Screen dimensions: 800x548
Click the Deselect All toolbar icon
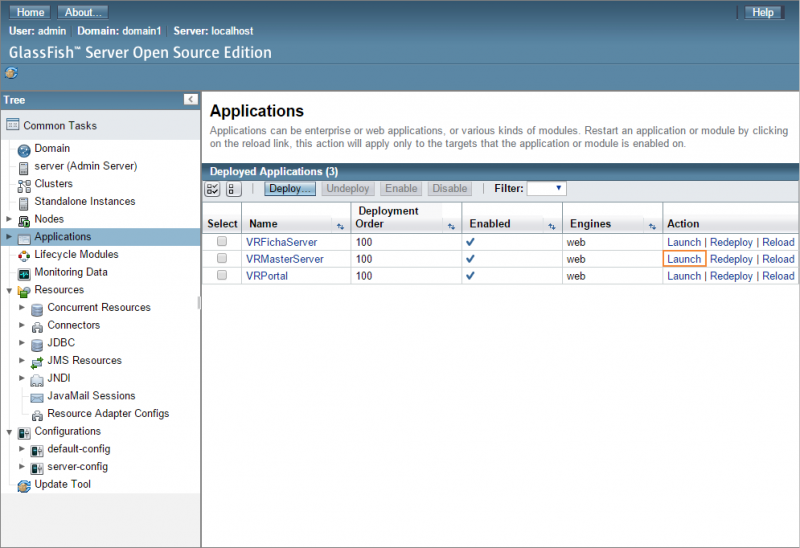234,189
